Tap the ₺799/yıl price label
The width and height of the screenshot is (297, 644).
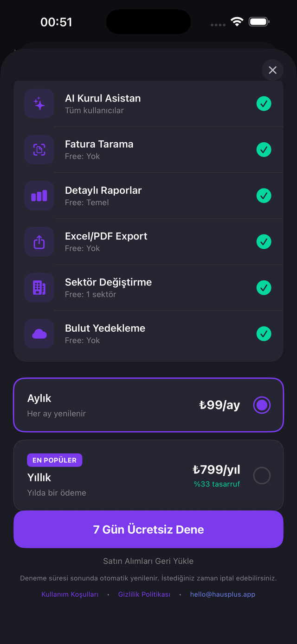pos(216,470)
